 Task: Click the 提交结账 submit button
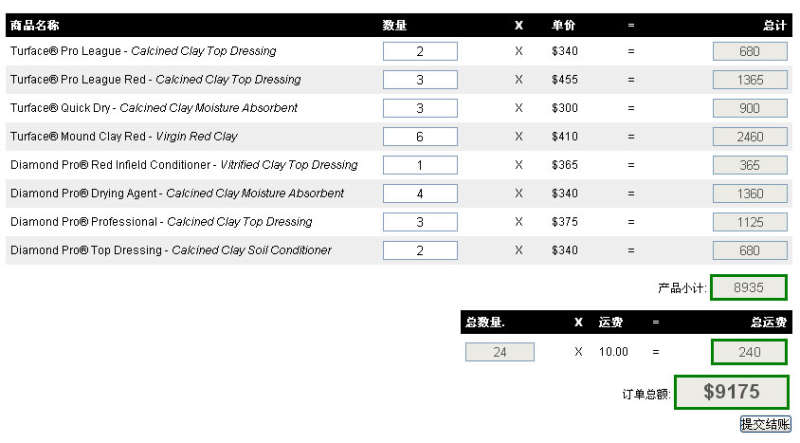coord(765,424)
